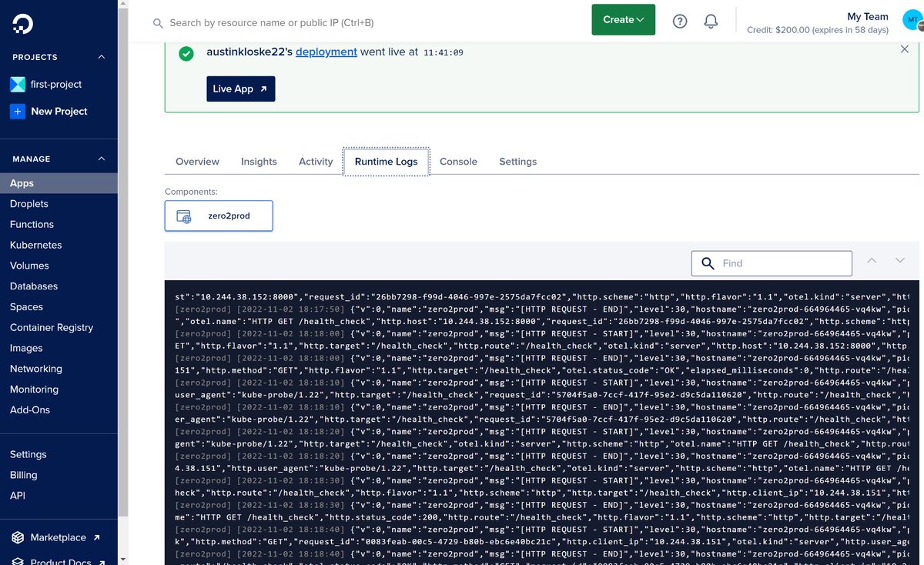Open the Console tab
924x565 pixels.
(458, 162)
